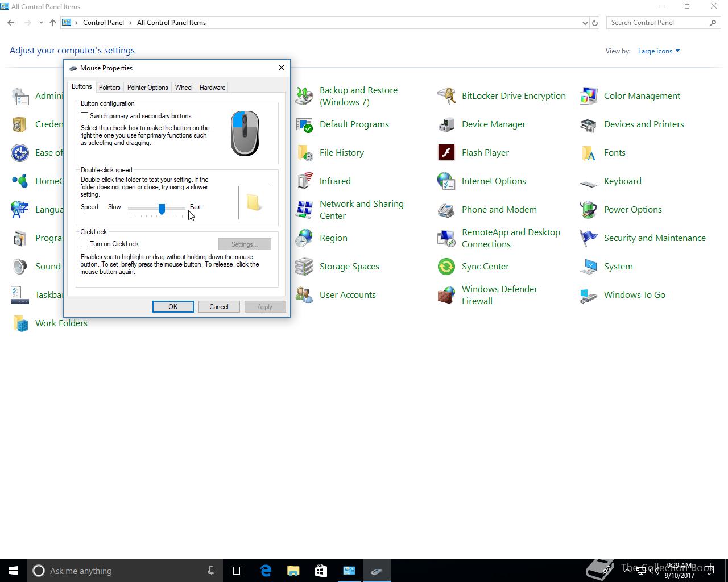Open the Store from the taskbar
The image size is (728, 582).
click(x=321, y=571)
